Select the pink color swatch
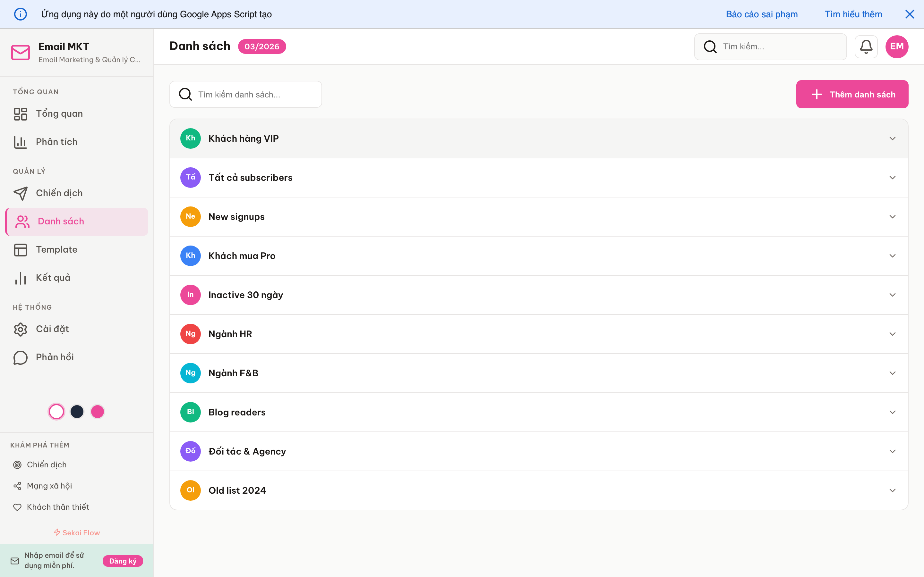 click(97, 411)
